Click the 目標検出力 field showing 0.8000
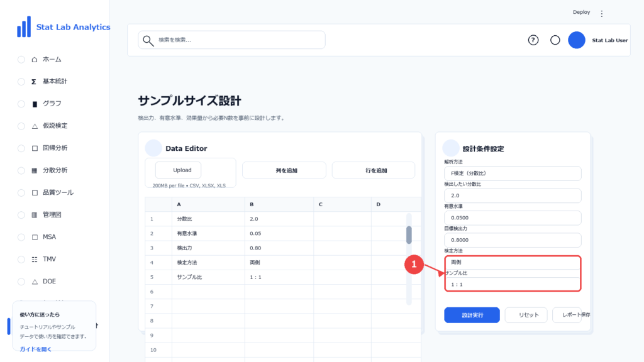The width and height of the screenshot is (644, 362). coord(513,240)
